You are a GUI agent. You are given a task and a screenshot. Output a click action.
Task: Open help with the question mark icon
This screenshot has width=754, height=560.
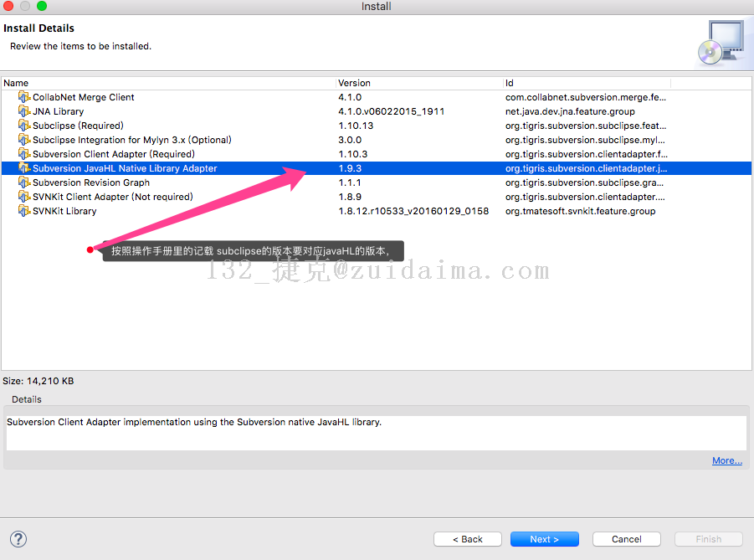pos(18,539)
